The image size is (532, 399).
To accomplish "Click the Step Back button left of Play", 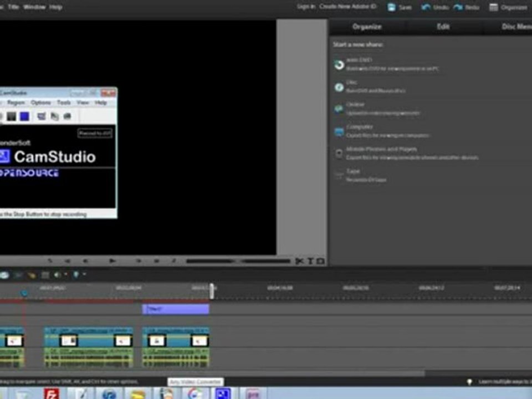I will [x=85, y=261].
